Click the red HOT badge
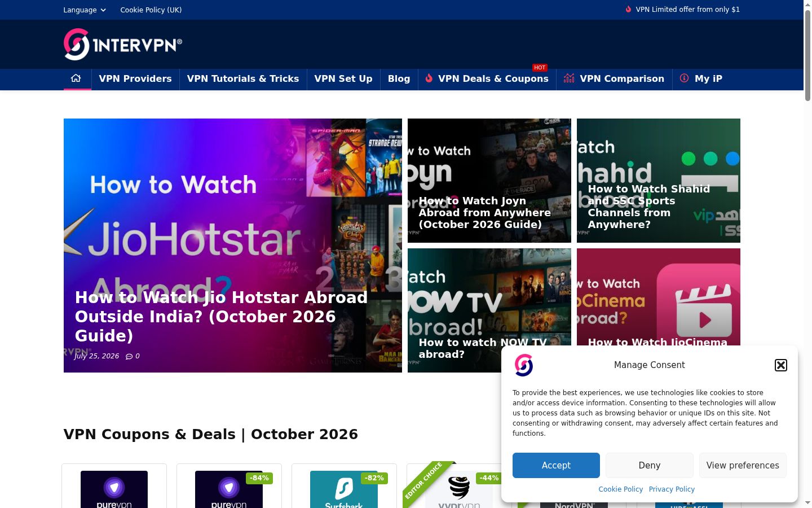This screenshot has width=812, height=508. click(540, 68)
